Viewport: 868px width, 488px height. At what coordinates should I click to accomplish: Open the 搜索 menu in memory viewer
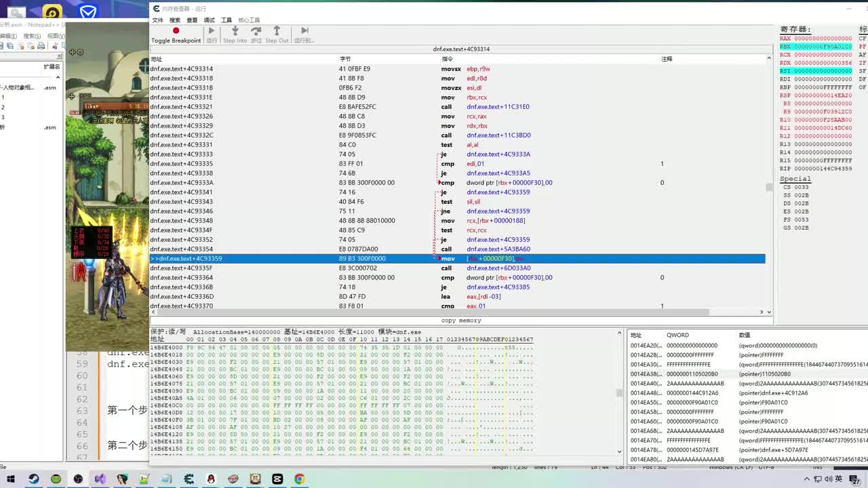(175, 20)
